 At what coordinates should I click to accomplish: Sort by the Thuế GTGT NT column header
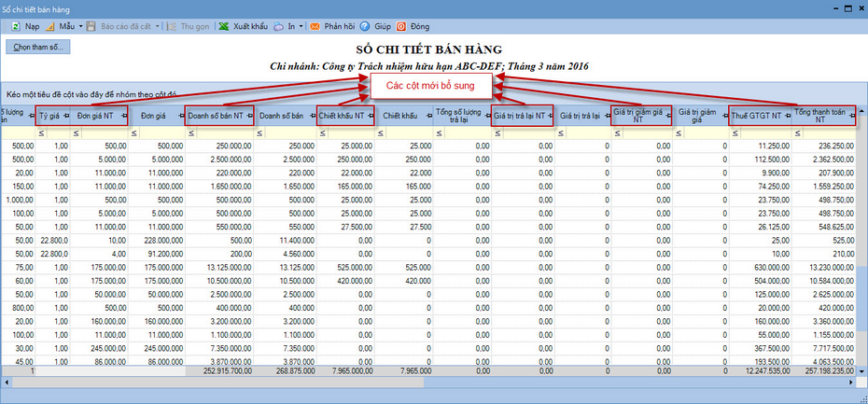(x=756, y=115)
